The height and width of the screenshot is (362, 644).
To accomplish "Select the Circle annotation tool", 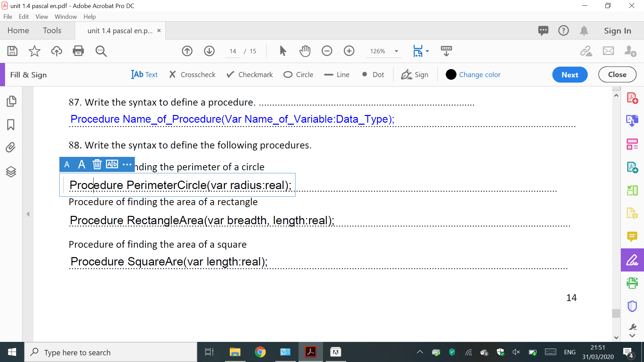I will point(298,74).
